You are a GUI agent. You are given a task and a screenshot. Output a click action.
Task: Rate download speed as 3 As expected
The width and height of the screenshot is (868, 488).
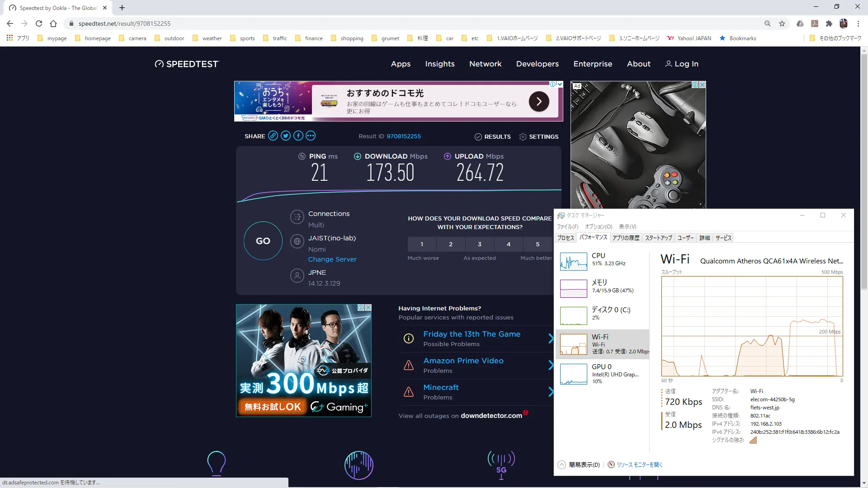point(480,244)
